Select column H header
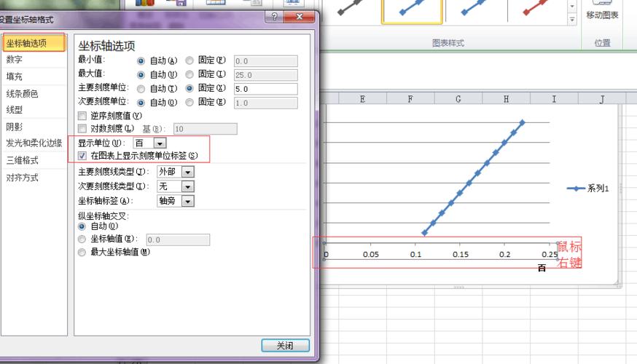Screen dimensions: 637x364 506,99
